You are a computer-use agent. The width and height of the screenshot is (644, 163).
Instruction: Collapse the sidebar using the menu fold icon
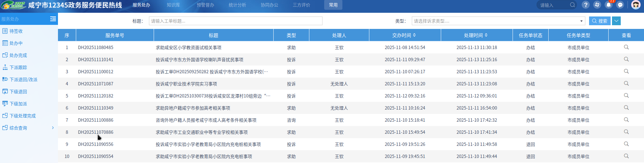pos(53,19)
